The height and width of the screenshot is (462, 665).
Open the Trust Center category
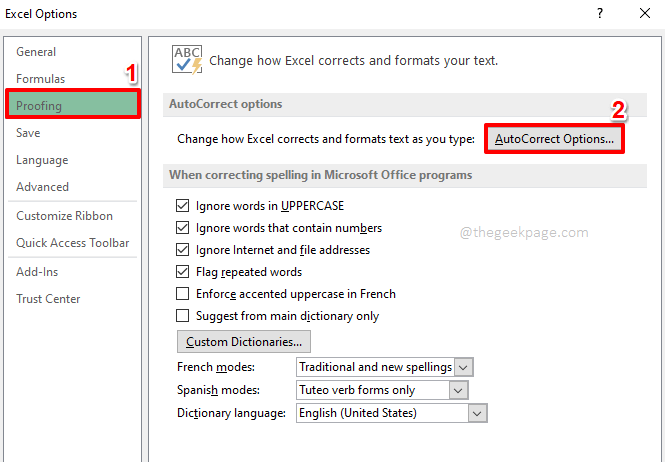[x=48, y=299]
